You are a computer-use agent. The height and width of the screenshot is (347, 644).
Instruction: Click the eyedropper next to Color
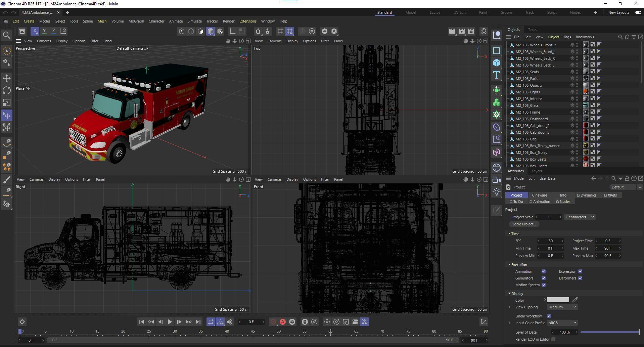[575, 300]
